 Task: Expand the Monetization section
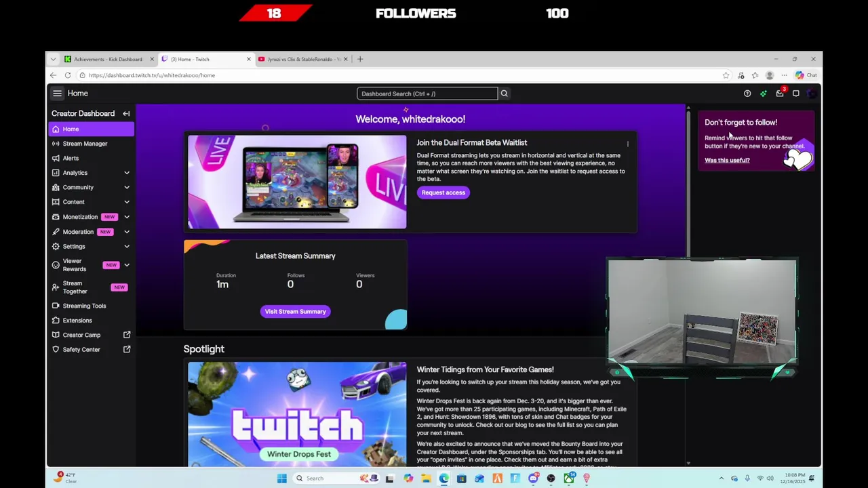127,217
